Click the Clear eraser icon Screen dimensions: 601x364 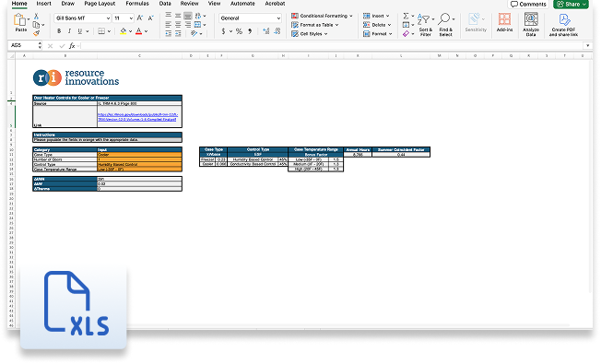coord(406,34)
